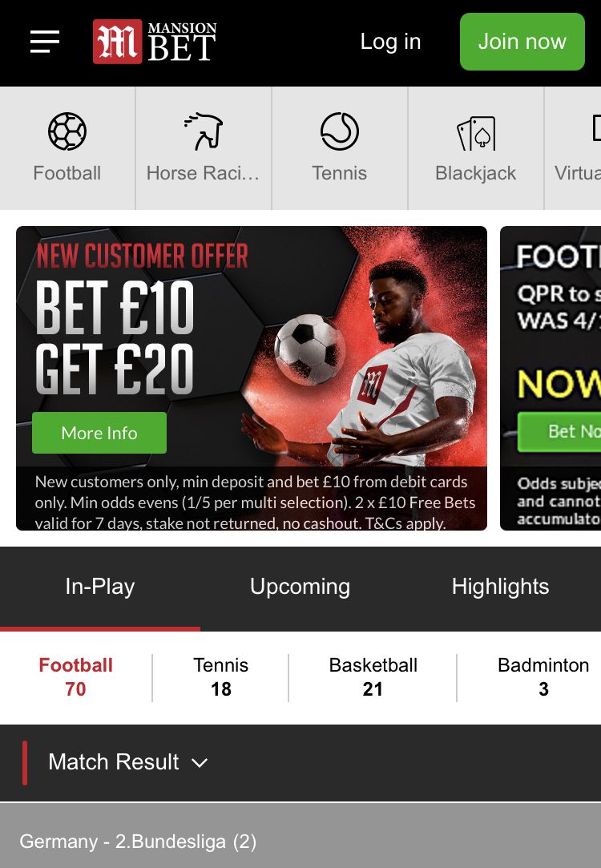Open the partially visible Virtual category
The image size is (601, 868).
click(x=573, y=147)
